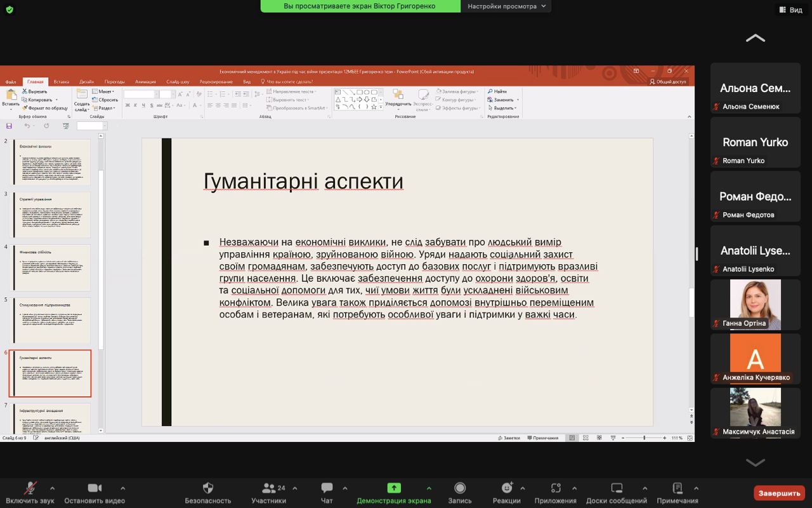
Task: Click the Undo arrow in quick access toolbar
Action: point(27,126)
